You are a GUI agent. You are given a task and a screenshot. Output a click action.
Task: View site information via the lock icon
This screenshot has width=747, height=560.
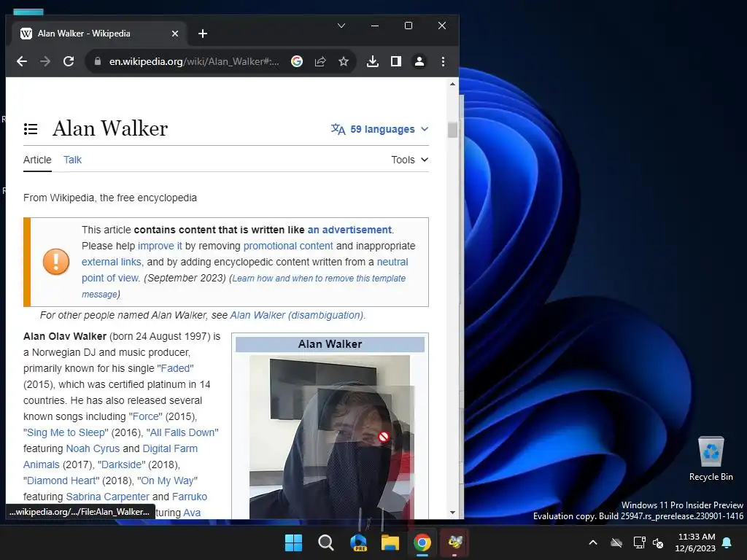click(x=98, y=61)
